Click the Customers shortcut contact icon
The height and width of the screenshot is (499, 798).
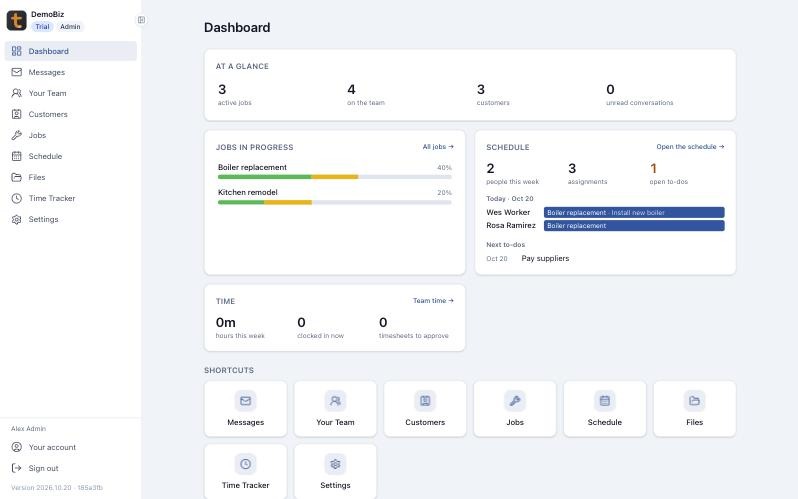click(425, 401)
